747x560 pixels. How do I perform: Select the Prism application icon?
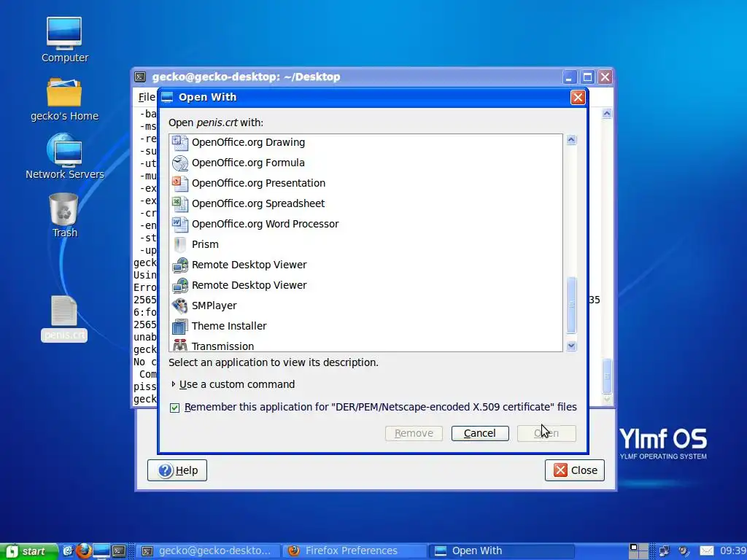180,245
